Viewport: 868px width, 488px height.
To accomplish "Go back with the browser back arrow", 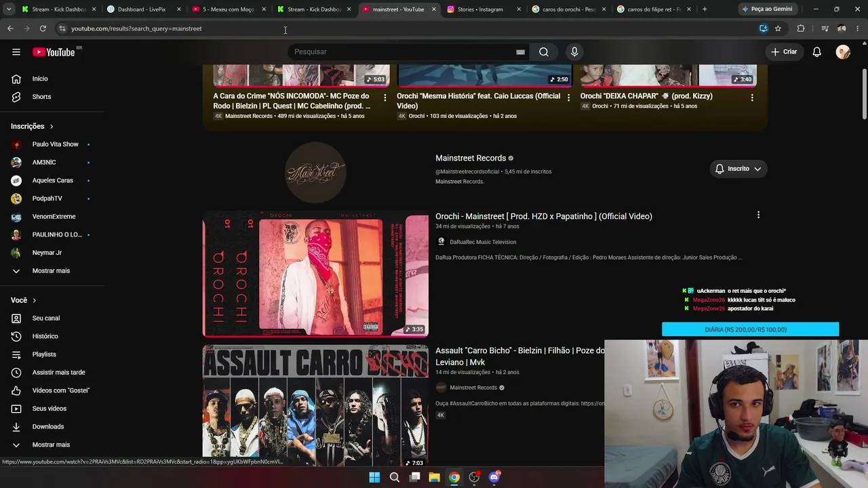I will click(x=10, y=28).
